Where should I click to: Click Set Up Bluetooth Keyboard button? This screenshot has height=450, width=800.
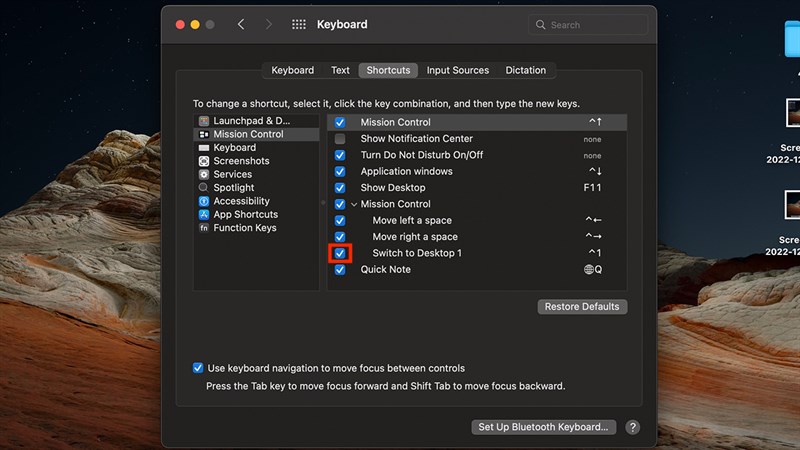click(543, 427)
